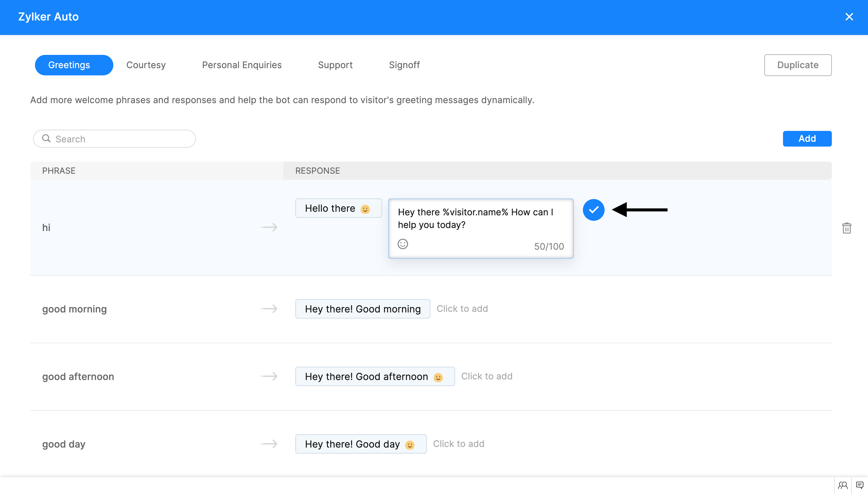868x494 pixels.
Task: Open chat icon in bottom bar
Action: (860, 485)
